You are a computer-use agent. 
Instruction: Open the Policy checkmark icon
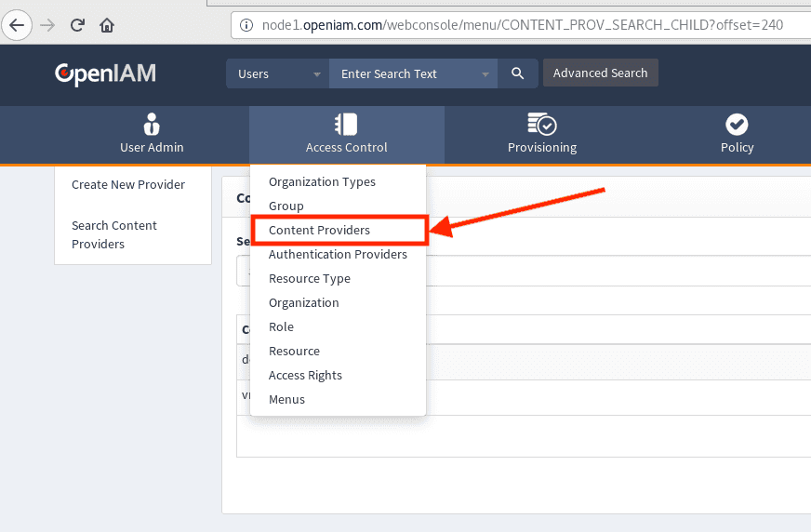737,125
